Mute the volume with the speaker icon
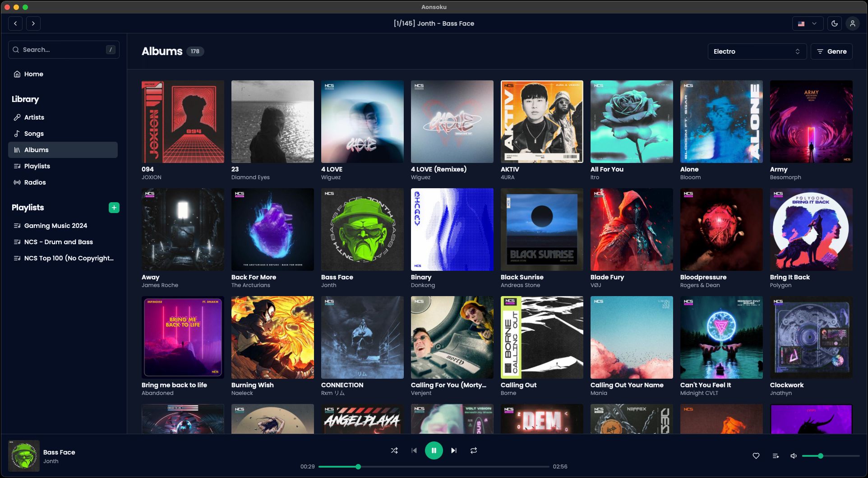This screenshot has height=478, width=868. (x=793, y=455)
